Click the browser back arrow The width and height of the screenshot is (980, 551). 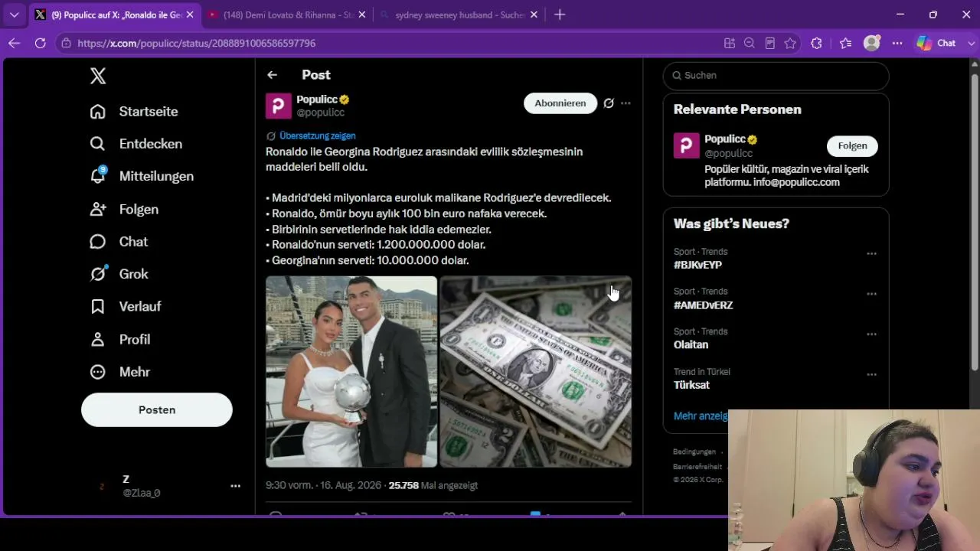click(14, 44)
